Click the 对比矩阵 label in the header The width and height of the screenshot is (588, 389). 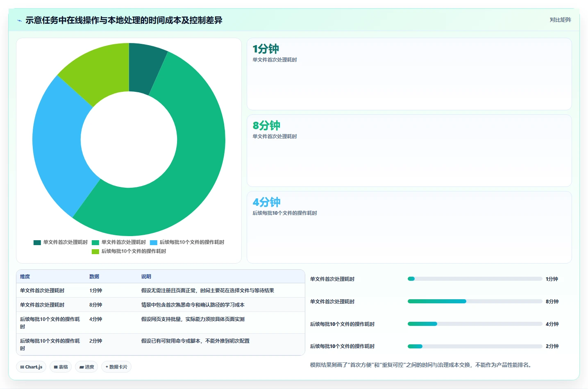click(x=560, y=20)
